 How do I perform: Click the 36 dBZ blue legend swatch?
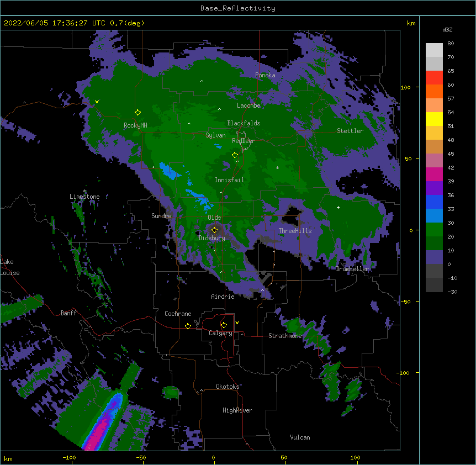click(434, 202)
